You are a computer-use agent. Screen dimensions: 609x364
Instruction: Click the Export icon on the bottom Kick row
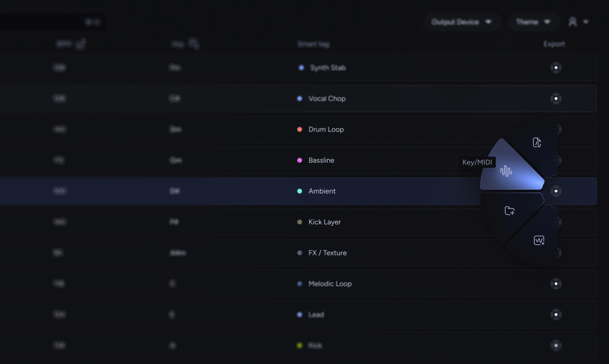pos(556,345)
